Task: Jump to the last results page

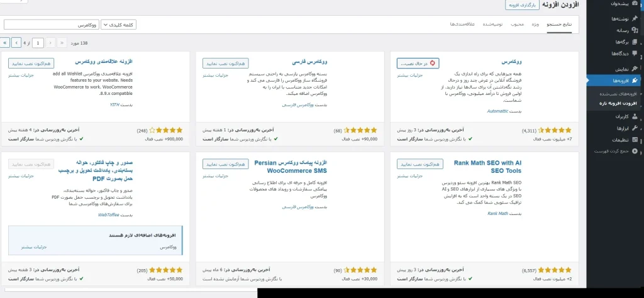Action: coord(6,43)
